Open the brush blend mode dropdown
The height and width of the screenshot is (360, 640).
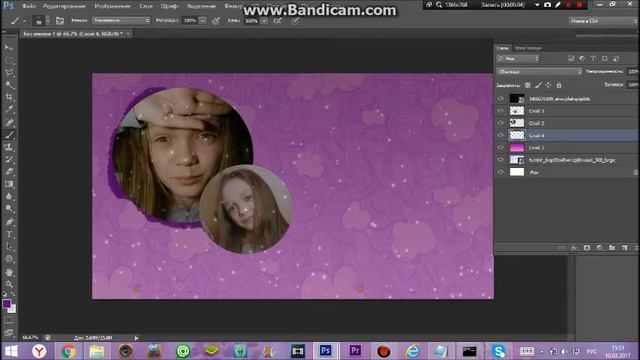[121, 20]
